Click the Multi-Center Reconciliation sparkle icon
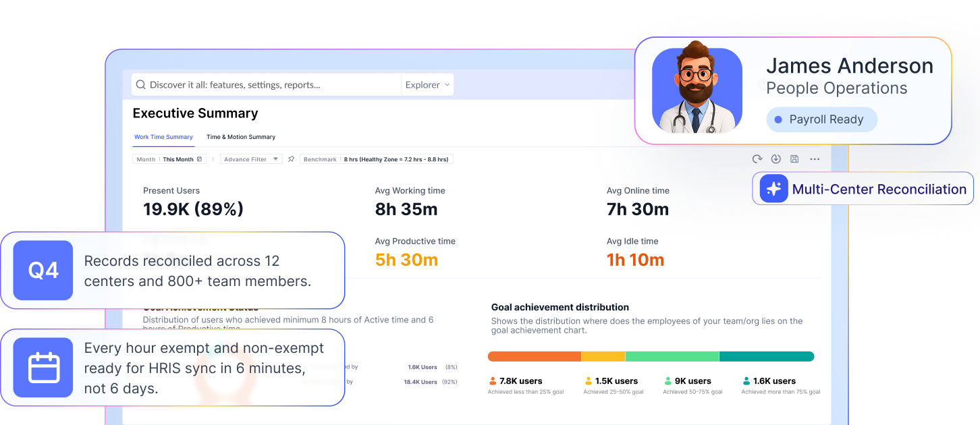Screen dimensions: 980x425 (x=773, y=189)
